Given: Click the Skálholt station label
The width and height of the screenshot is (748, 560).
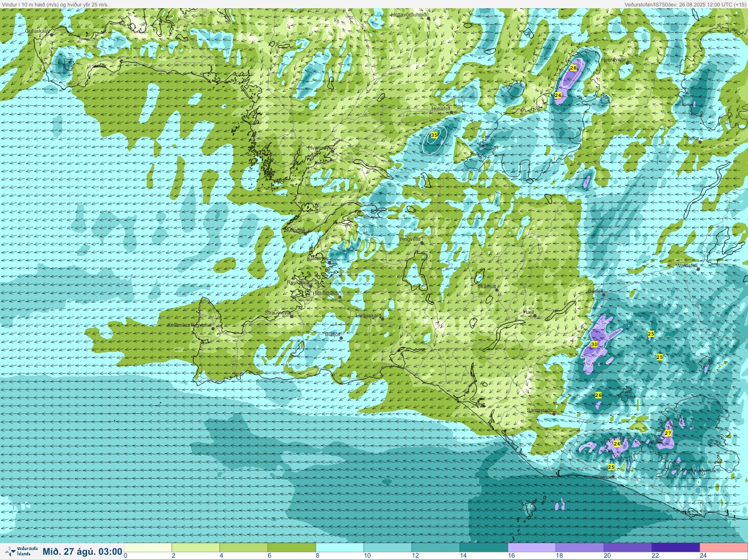Looking at the screenshot, I should tap(486, 286).
